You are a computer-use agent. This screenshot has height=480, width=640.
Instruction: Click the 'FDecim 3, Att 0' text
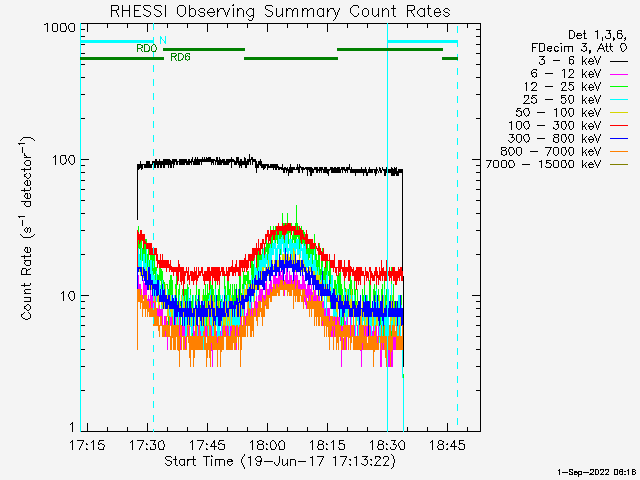coord(579,48)
